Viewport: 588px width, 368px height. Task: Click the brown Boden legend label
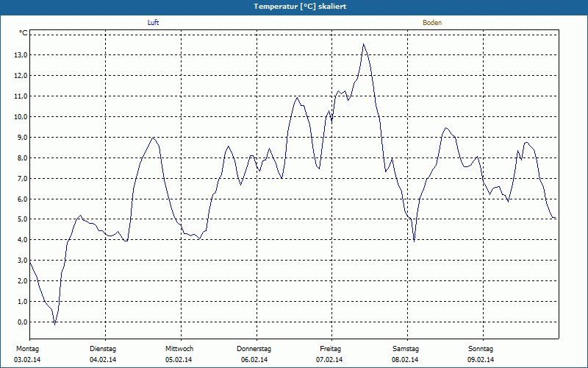click(432, 23)
